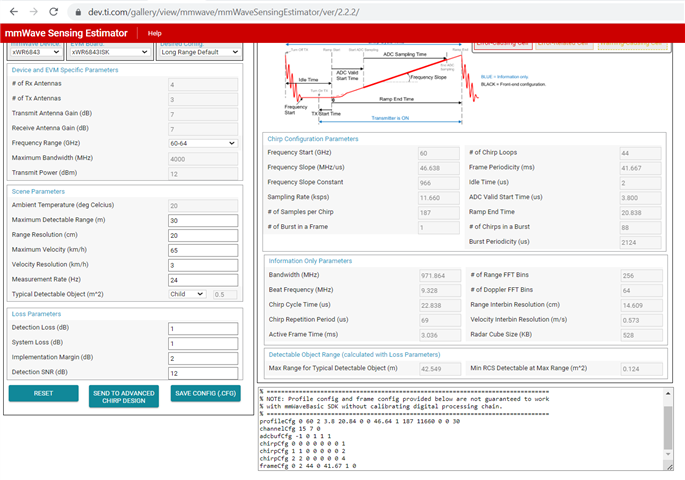Click the Typical Detectable Object RCS 0.5
Screen dimensions: 685x480
[225, 294]
